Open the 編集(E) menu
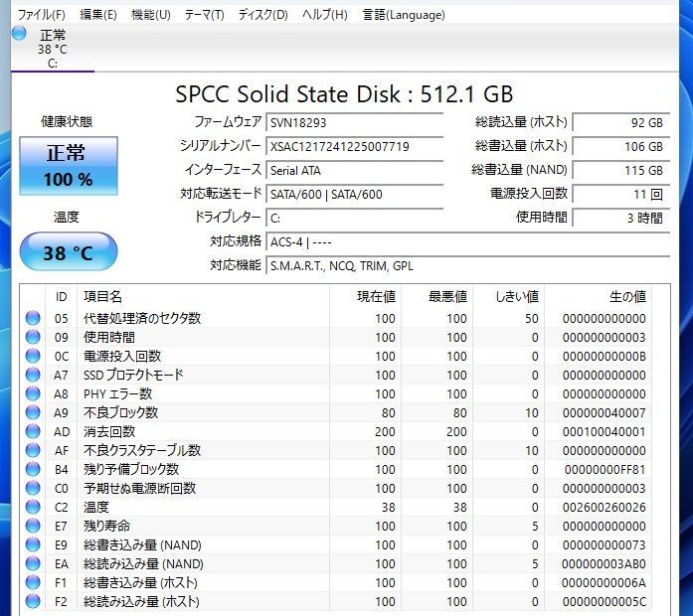693x616 pixels. [x=98, y=15]
